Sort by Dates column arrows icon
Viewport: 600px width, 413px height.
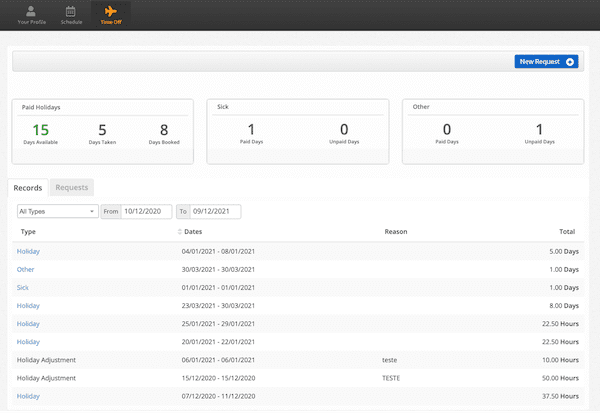coord(179,232)
